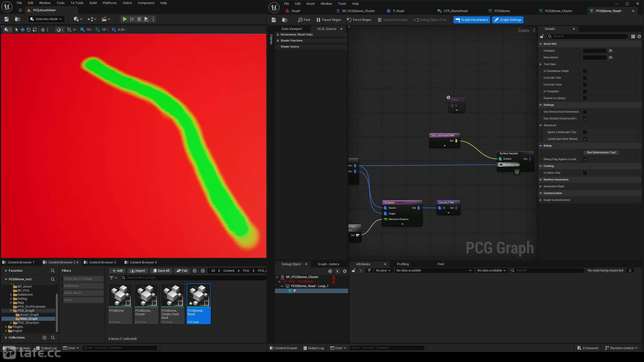This screenshot has width=644, height=362.
Task: Select the scale tool in viewport toolbar
Action: [x=35, y=30]
